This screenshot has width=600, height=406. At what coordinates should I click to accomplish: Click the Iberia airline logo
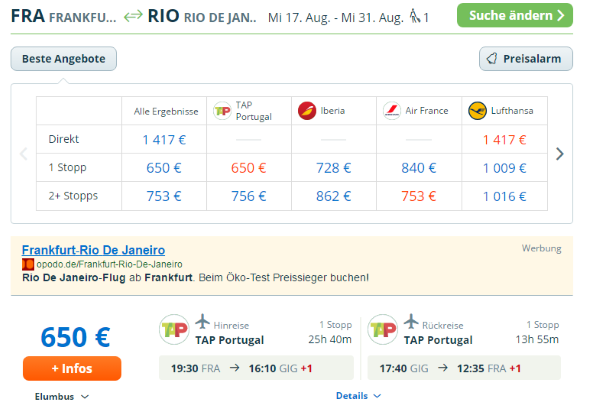[x=307, y=111]
